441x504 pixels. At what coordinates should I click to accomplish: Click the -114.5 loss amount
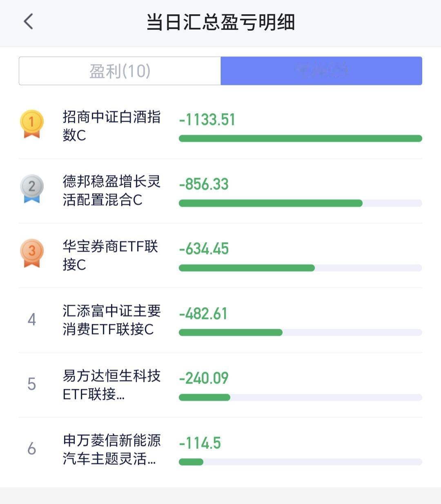pos(200,443)
